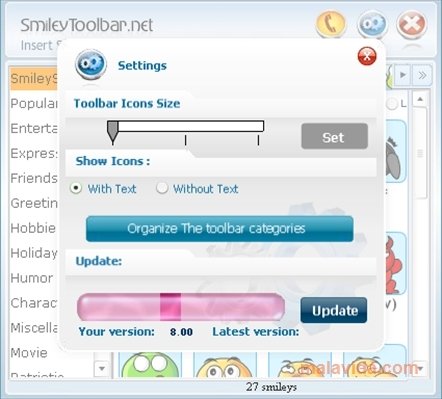This screenshot has height=399, width=442.
Task: Select the Popular category in list
Action: coord(34,104)
